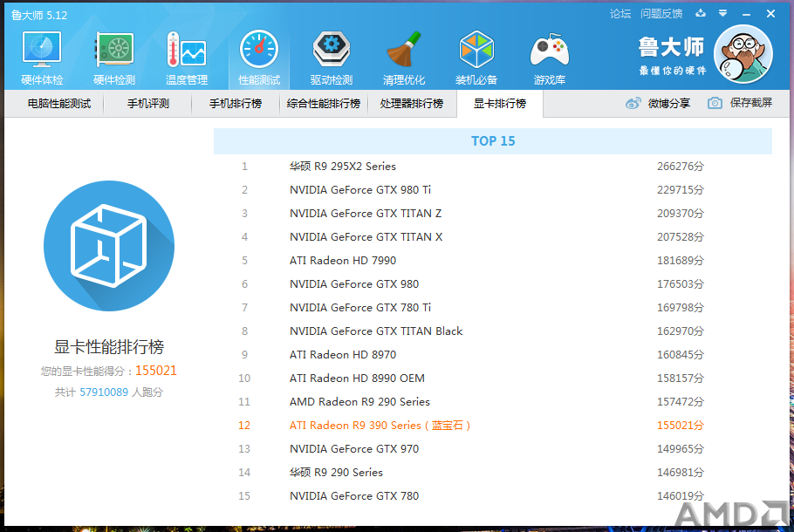Click the 181689分 score
794x532 pixels.
(x=680, y=260)
